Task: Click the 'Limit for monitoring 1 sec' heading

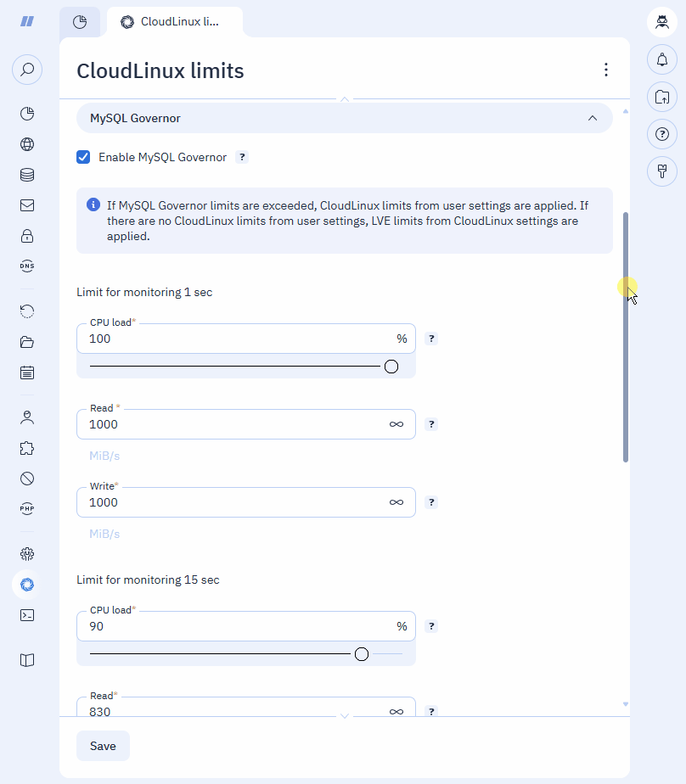Action: pos(144,293)
